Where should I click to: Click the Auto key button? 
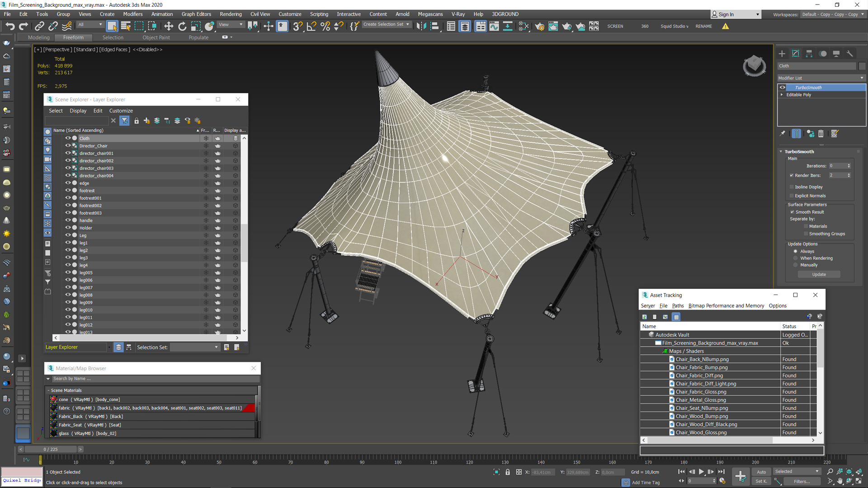[x=761, y=472]
